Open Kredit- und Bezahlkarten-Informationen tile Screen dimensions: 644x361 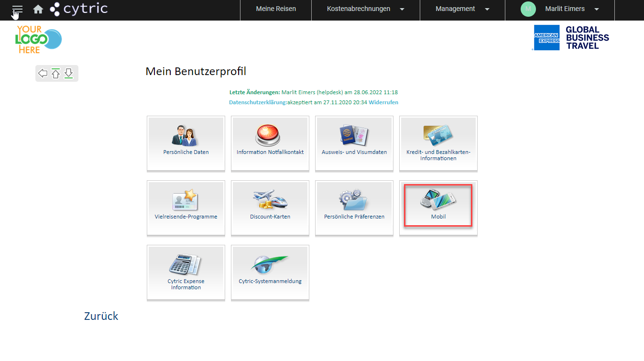point(438,143)
